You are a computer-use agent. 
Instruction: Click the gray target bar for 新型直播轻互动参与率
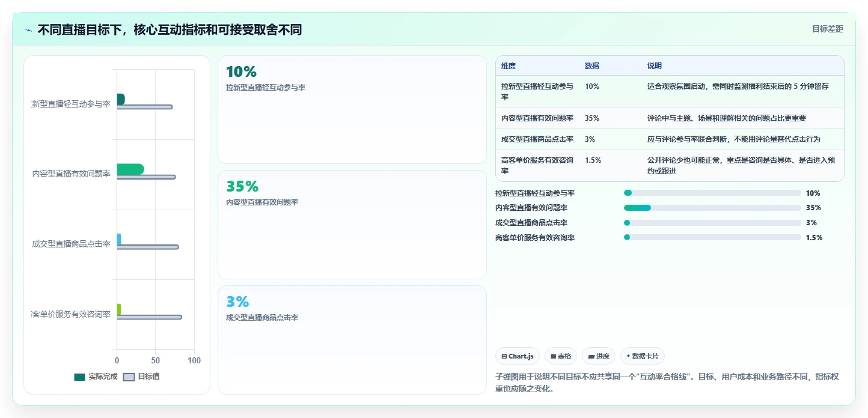144,107
